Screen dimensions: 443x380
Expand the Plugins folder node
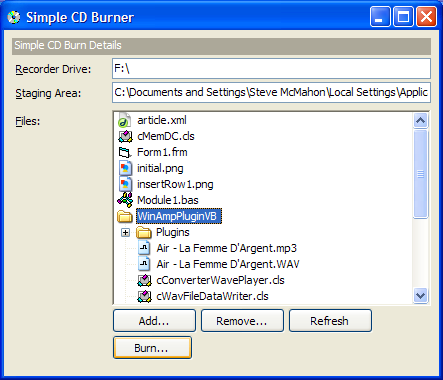coord(125,232)
